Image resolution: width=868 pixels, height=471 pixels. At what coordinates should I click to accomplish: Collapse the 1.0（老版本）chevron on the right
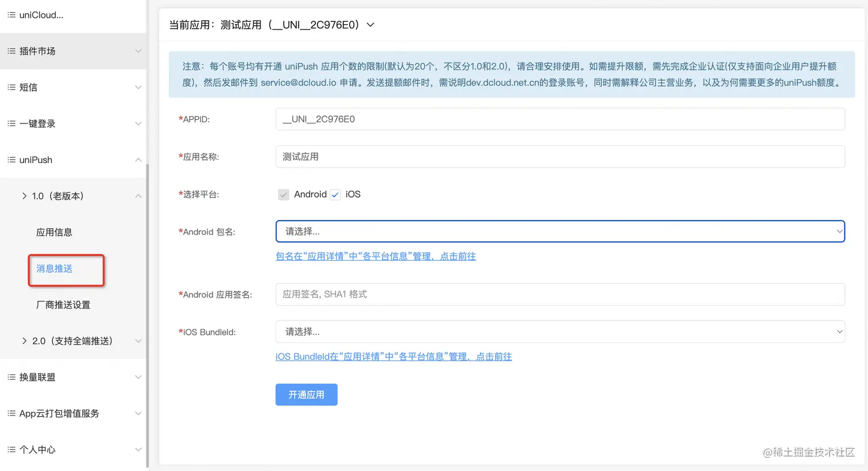point(138,196)
